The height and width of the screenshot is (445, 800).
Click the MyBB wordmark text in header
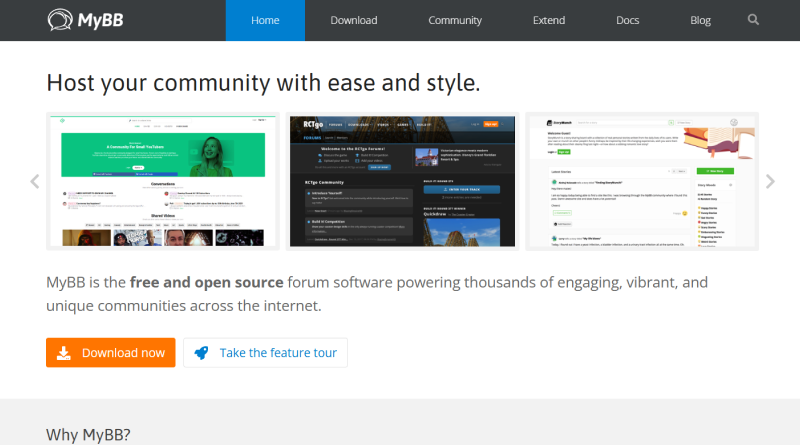click(x=101, y=20)
